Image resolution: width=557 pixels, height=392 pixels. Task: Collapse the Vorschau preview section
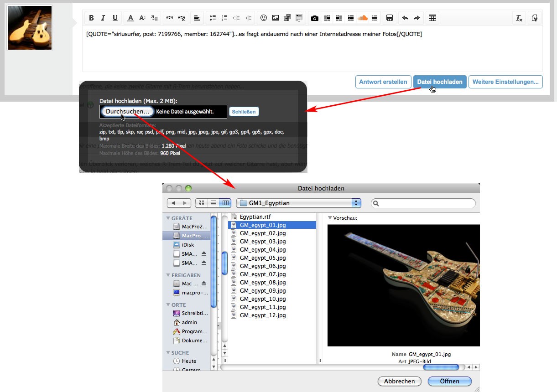coord(330,218)
